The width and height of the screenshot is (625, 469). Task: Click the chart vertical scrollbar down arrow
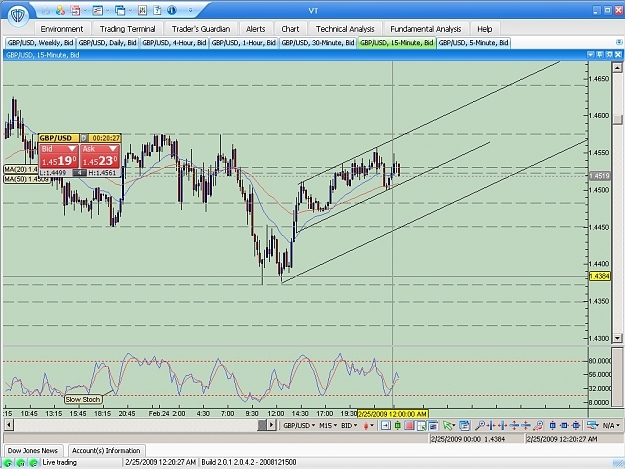coord(617,338)
